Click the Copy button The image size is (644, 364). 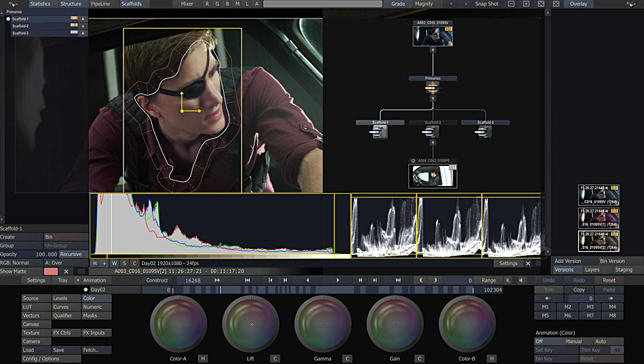pyautogui.click(x=579, y=290)
